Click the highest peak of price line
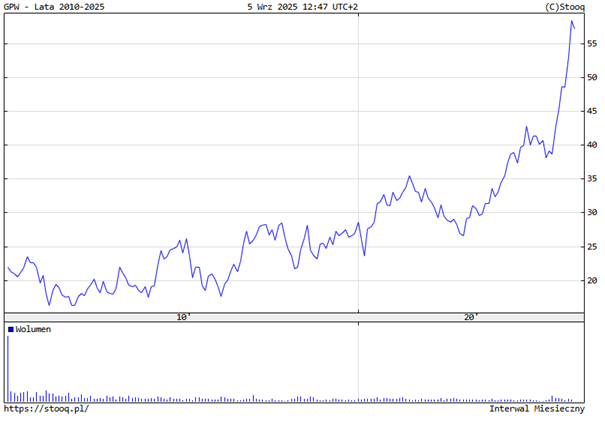The width and height of the screenshot is (605, 422). 572,21
